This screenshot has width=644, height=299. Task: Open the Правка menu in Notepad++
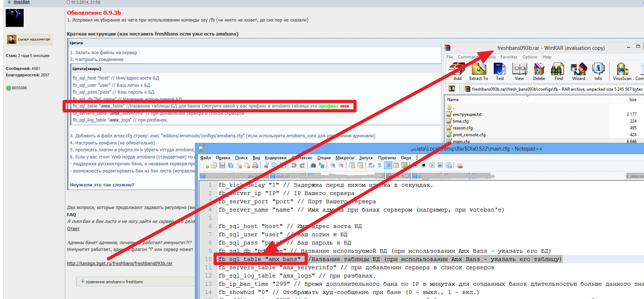223,158
